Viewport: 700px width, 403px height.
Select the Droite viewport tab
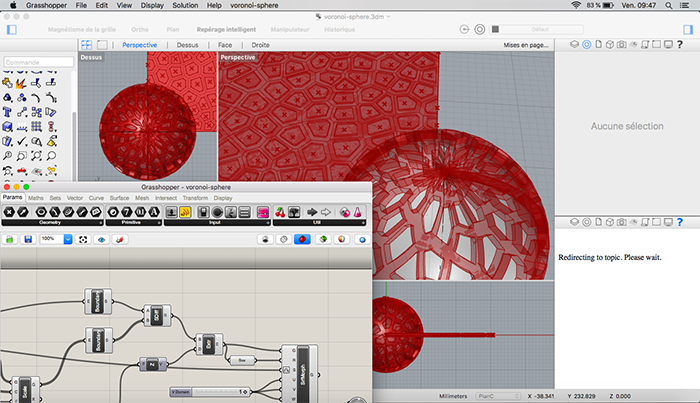point(260,45)
